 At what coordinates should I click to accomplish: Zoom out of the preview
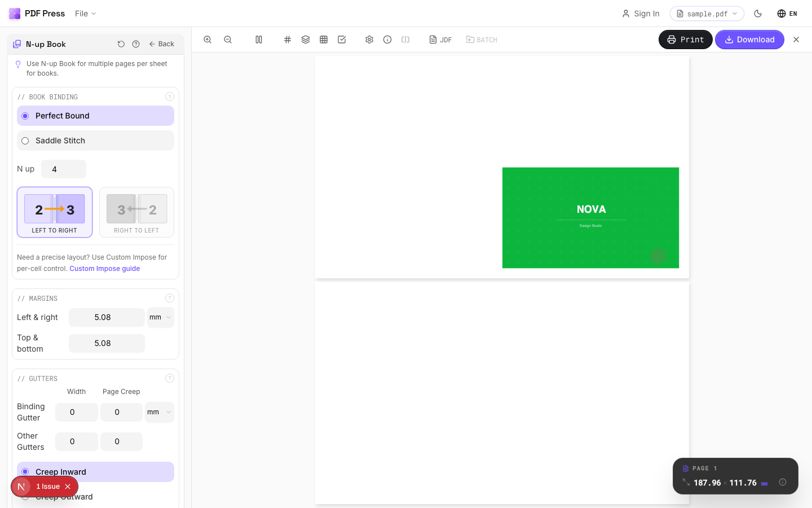coord(228,40)
